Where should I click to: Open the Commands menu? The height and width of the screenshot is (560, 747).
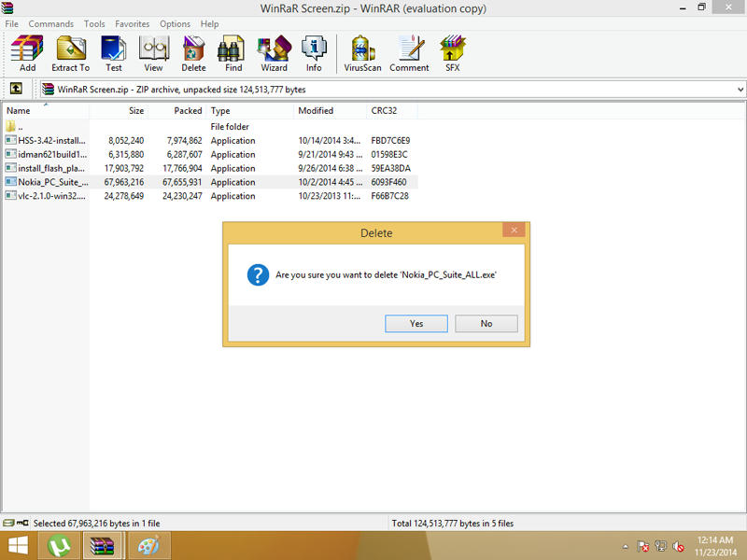click(x=51, y=24)
